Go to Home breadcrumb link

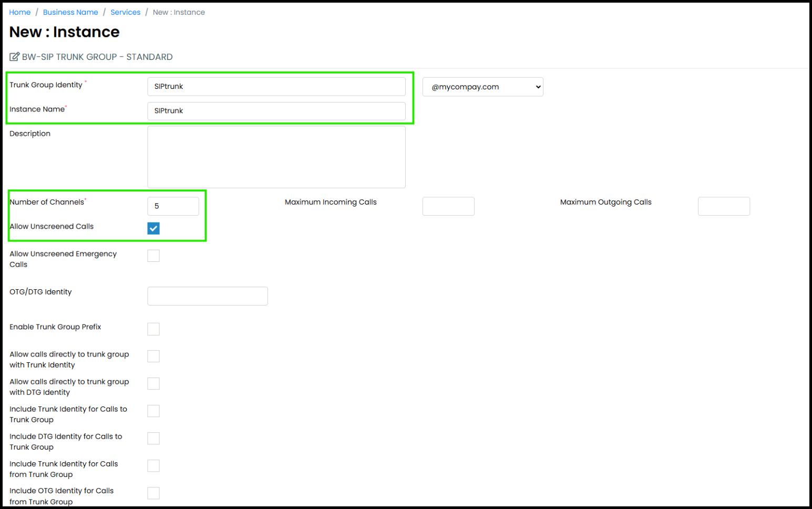pos(20,12)
